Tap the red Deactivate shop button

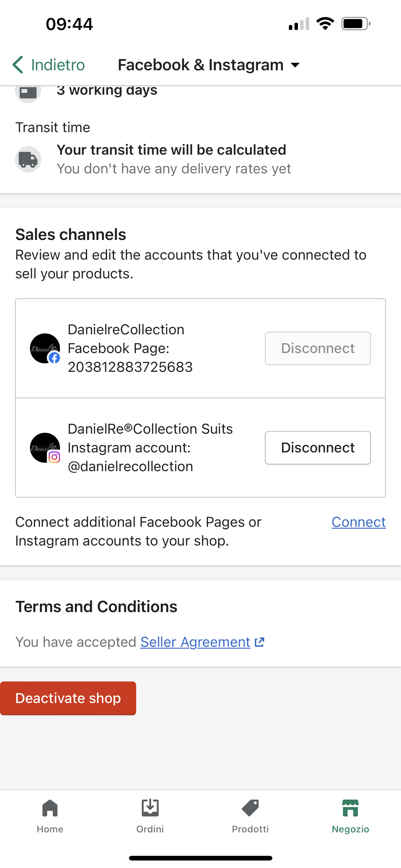coord(68,698)
